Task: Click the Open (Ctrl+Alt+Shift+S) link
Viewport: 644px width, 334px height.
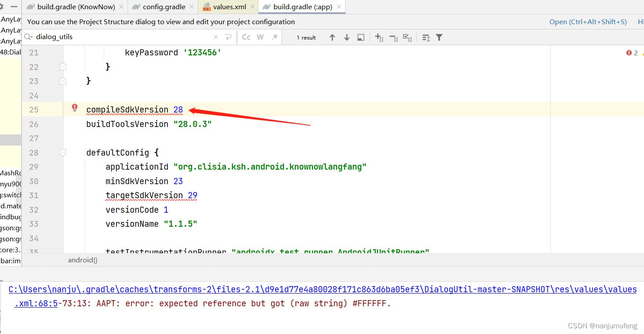Action: 588,22
